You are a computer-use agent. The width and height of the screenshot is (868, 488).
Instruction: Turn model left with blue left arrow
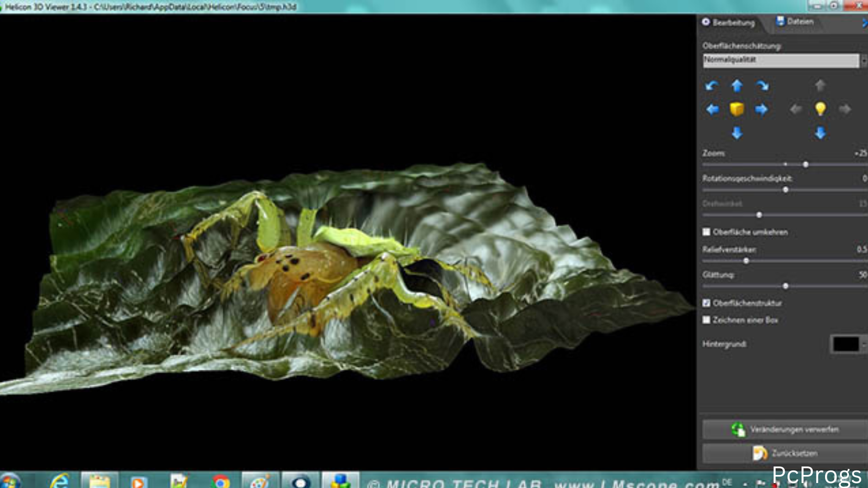tap(712, 110)
